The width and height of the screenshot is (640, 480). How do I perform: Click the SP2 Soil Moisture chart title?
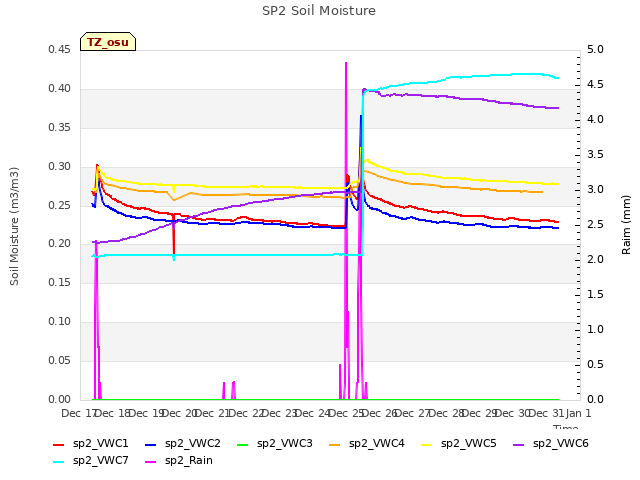tap(319, 11)
